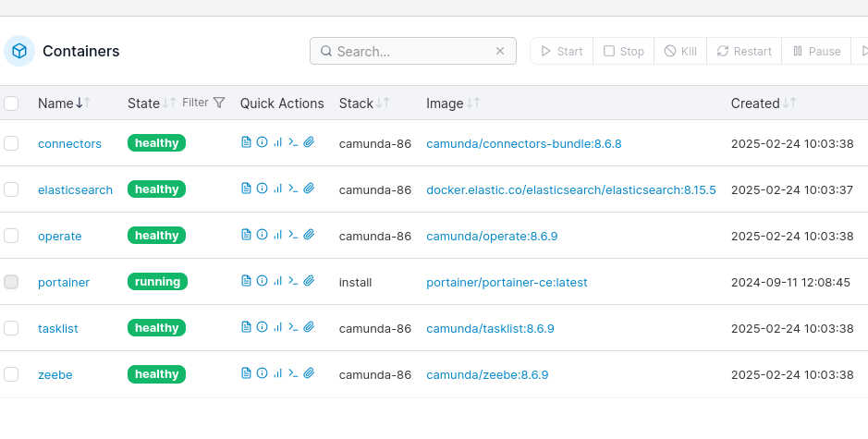Click attach icon for connectors container
The width and height of the screenshot is (868, 439).
point(309,142)
